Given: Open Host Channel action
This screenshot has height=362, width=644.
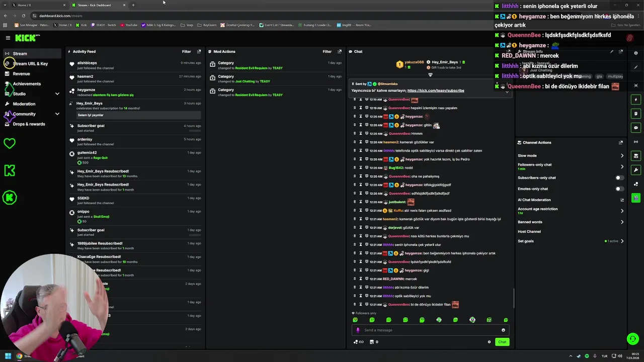Looking at the screenshot, I should tap(529, 231).
